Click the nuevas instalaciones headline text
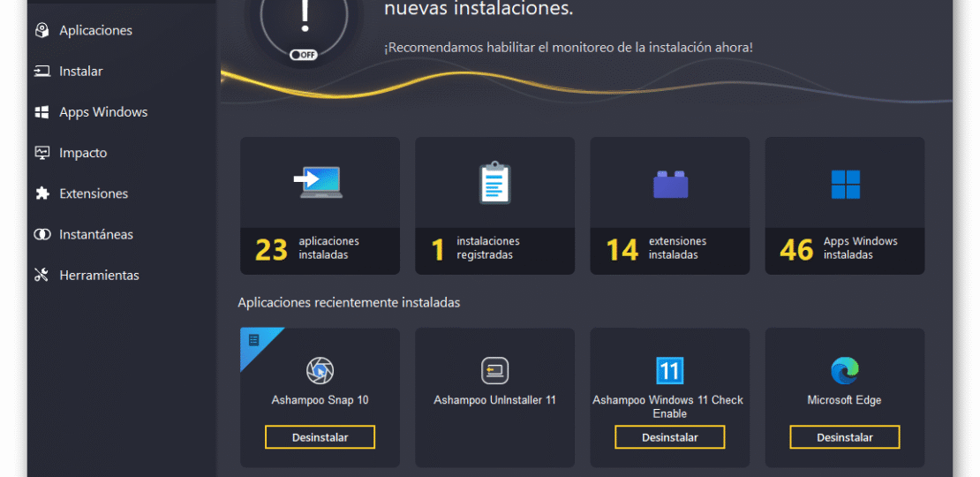Viewport: 980px width, 477px height. 479,9
